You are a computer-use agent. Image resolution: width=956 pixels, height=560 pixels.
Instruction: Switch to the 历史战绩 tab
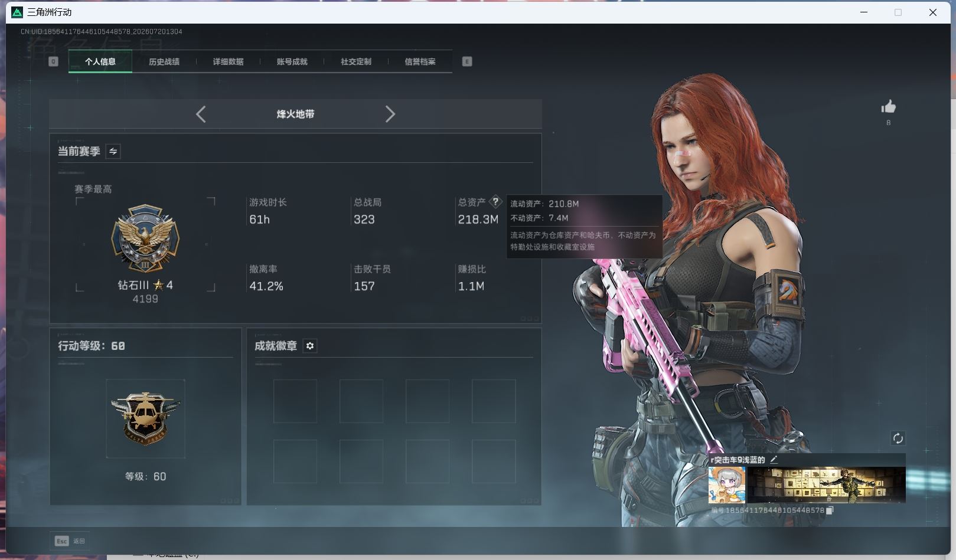pyautogui.click(x=164, y=61)
